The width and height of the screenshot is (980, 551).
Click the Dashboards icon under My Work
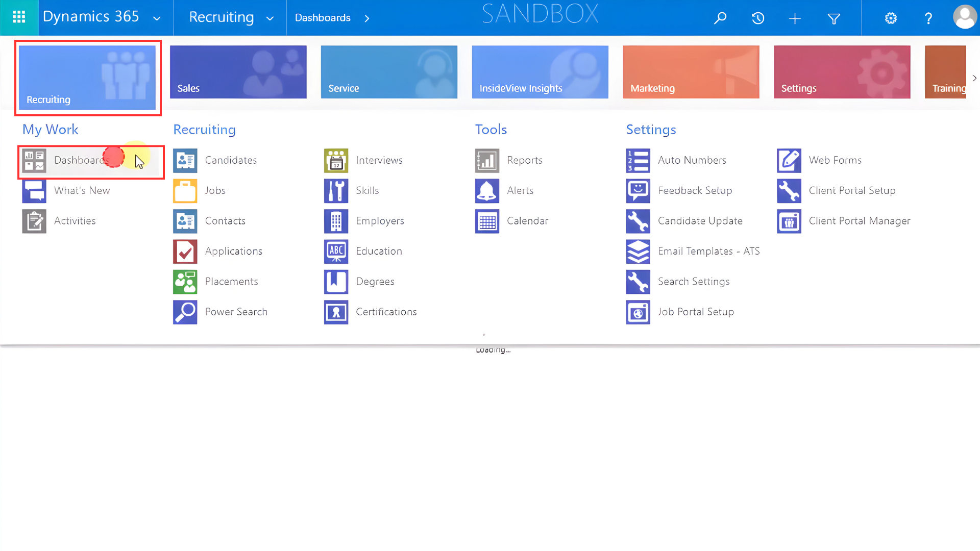34,160
